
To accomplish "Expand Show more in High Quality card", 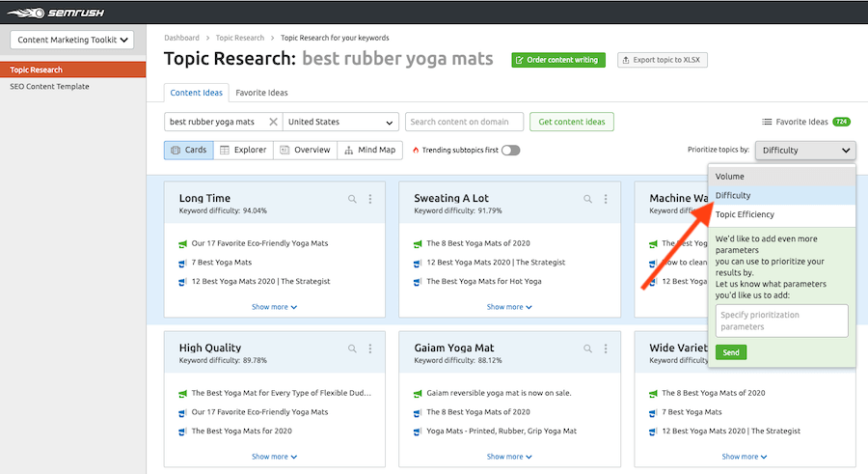I will pyautogui.click(x=274, y=457).
